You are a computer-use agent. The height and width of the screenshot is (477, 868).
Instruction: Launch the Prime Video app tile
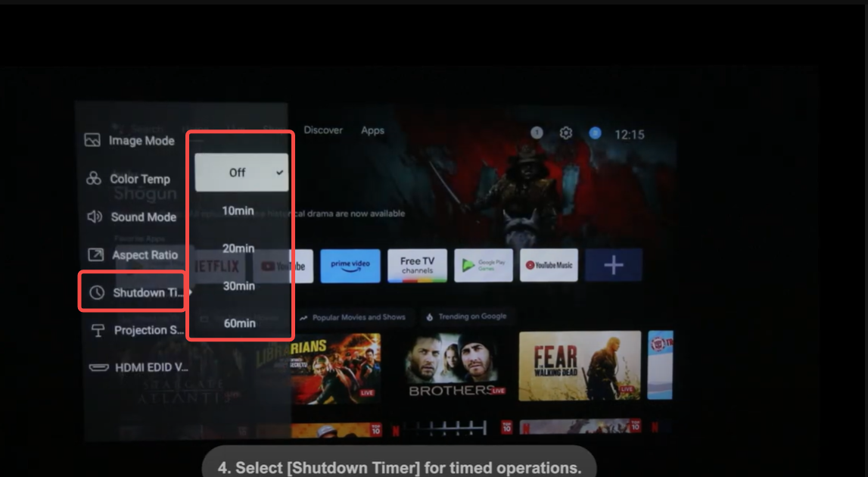click(350, 265)
